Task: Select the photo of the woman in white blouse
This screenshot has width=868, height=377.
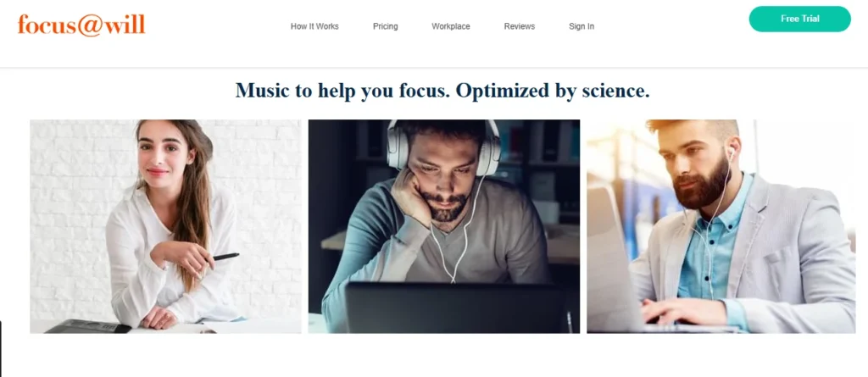Action: 165,226
